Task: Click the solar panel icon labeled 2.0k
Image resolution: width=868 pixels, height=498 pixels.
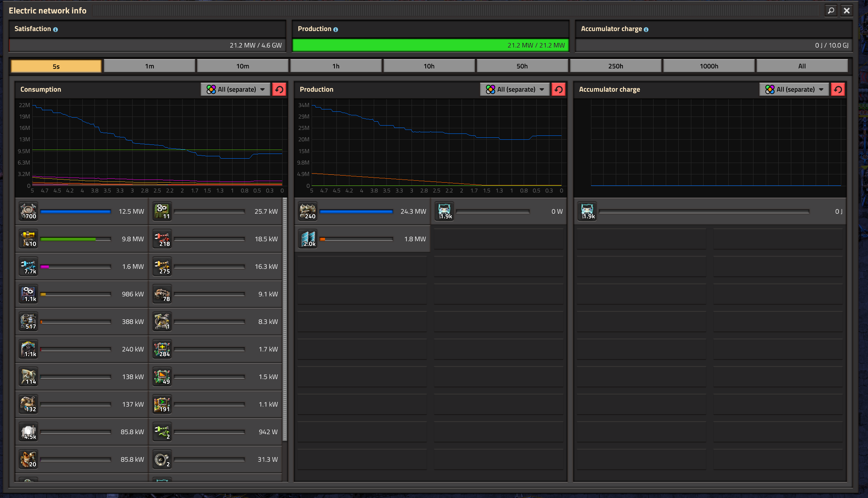Action: point(308,239)
